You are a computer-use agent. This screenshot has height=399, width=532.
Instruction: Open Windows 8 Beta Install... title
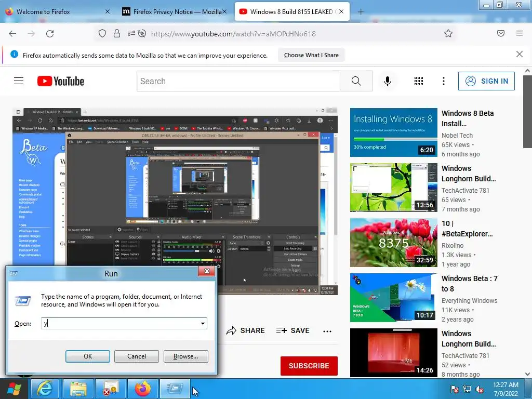click(468, 118)
